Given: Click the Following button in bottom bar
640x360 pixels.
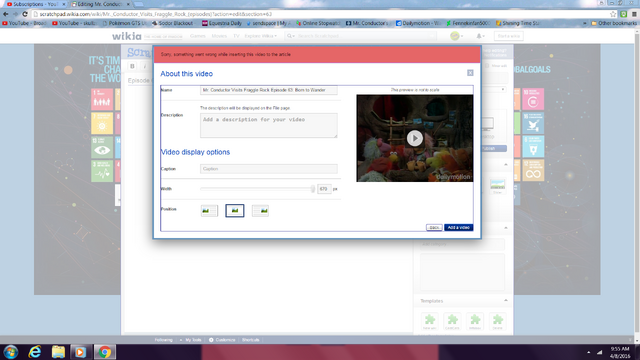Looking at the screenshot, I should (x=164, y=340).
